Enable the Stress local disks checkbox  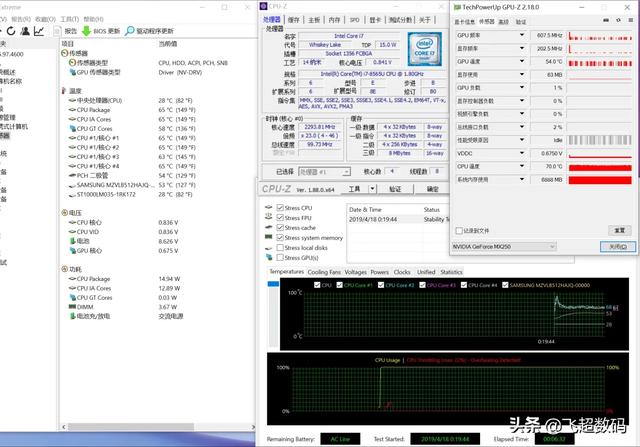280,248
